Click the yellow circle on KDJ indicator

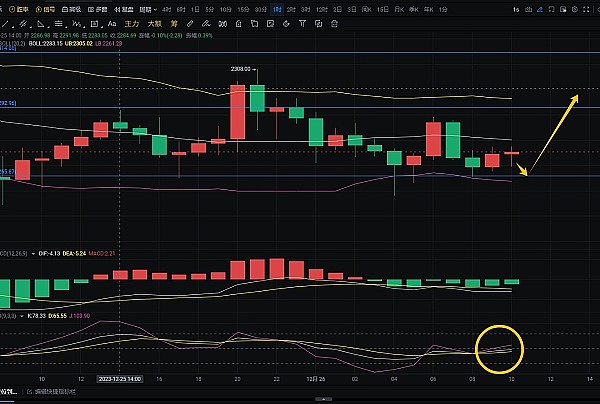[500, 347]
